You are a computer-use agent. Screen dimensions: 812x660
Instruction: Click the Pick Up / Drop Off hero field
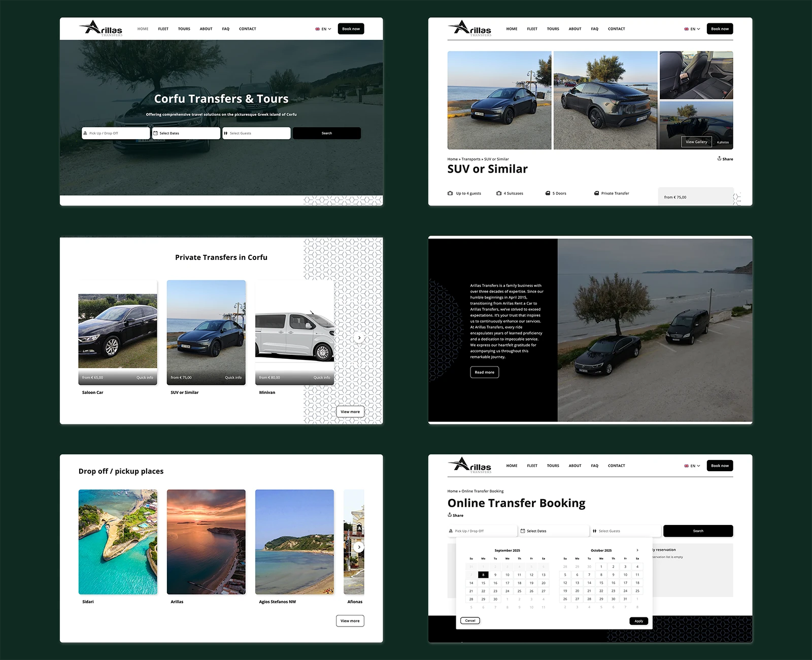(x=116, y=133)
